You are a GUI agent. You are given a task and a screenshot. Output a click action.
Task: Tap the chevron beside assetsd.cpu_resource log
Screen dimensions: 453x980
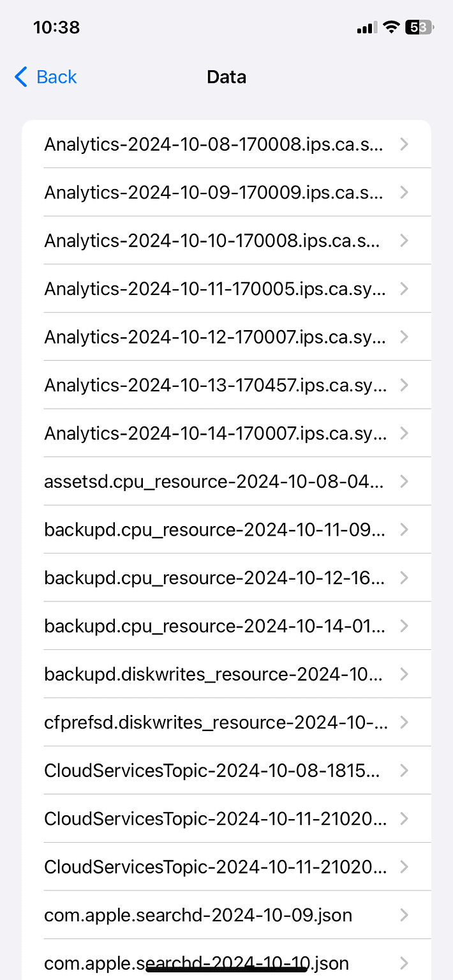[x=403, y=481]
